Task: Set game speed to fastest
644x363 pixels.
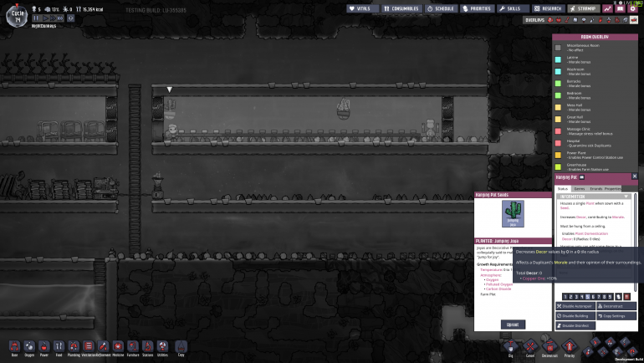Action: pyautogui.click(x=60, y=18)
